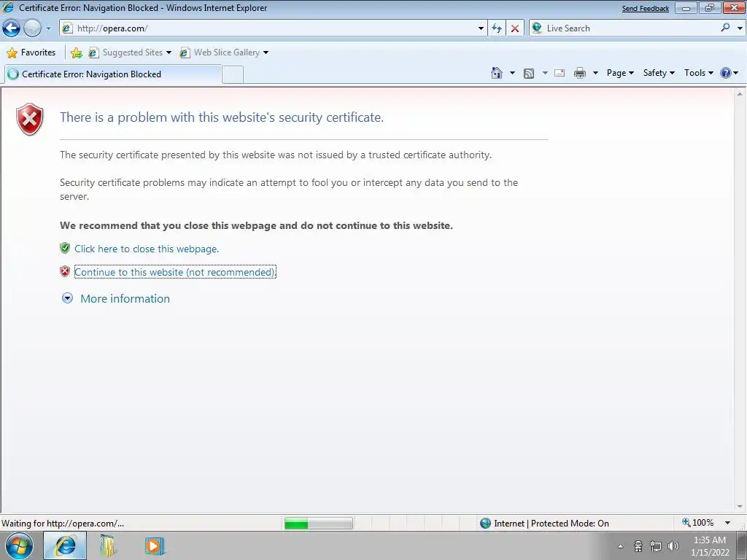747x560 pixels.
Task: Click the 'Click here to close this webpage' link
Action: (147, 249)
